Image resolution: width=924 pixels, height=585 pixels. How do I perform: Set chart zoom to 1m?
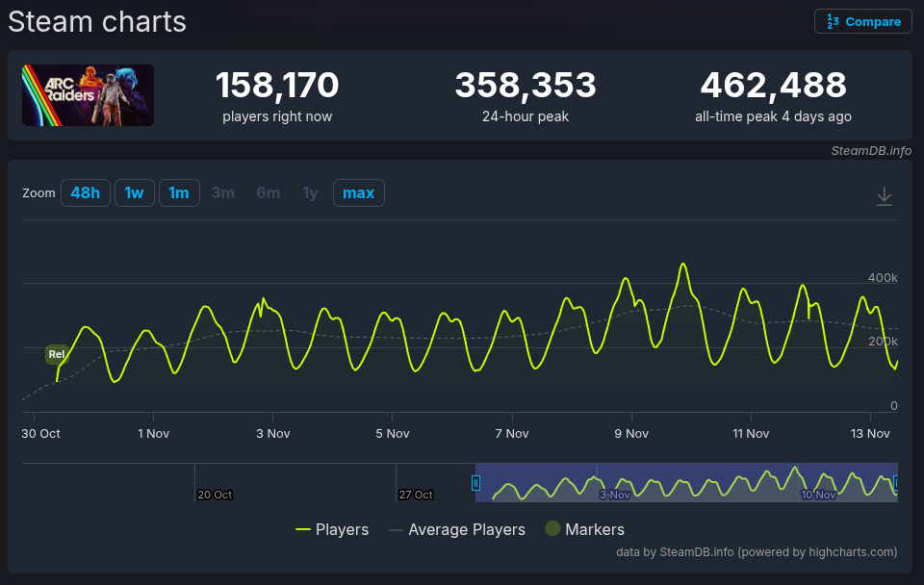pos(179,192)
